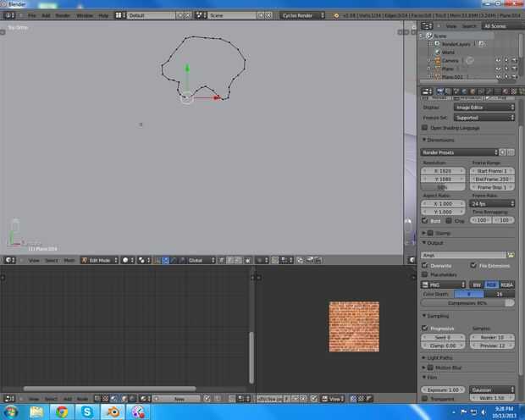
Task: Set color depth to 16
Action: (500, 294)
